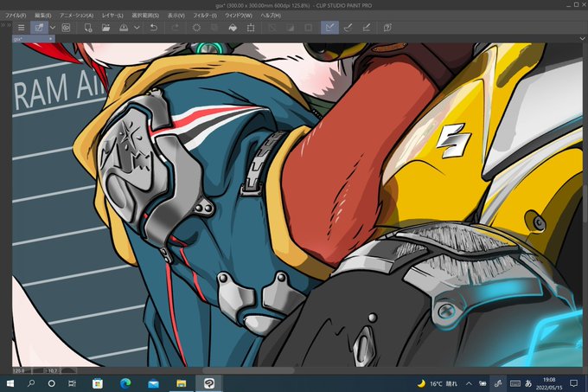588x392 pixels.
Task: Toggle Snap to Ruler (highlighted) button
Action: point(330,28)
